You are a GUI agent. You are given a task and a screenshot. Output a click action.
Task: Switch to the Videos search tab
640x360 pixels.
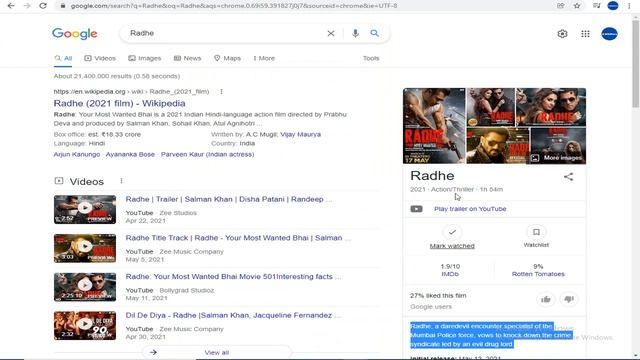point(100,58)
